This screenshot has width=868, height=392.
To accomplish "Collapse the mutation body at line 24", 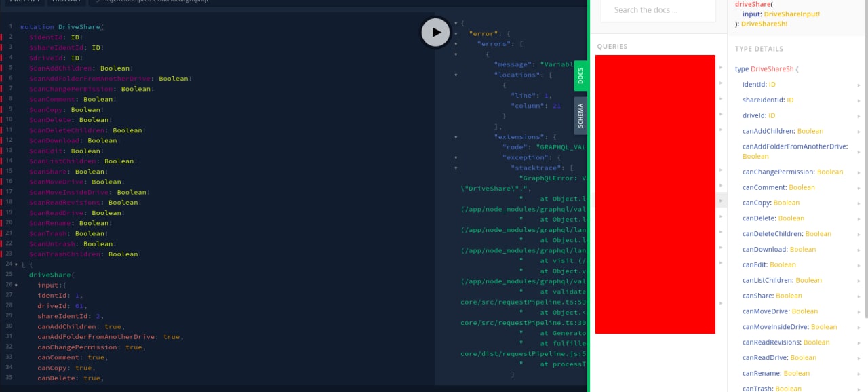I will click(16, 264).
